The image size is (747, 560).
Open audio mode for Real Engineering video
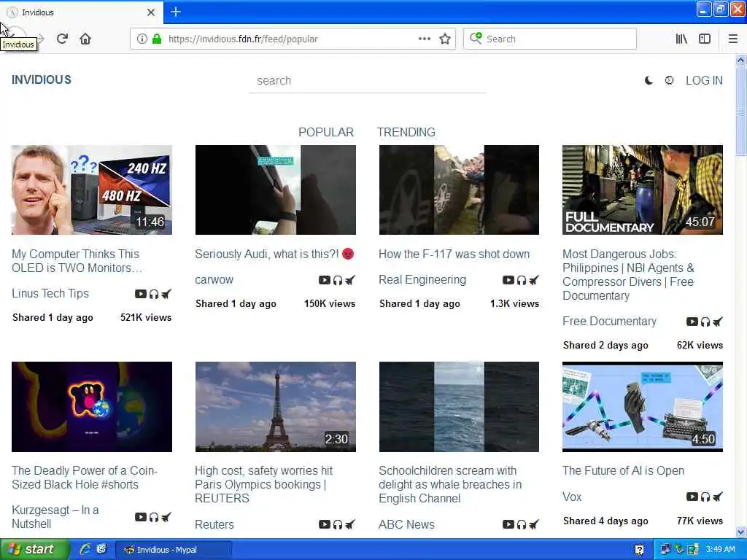pos(521,280)
